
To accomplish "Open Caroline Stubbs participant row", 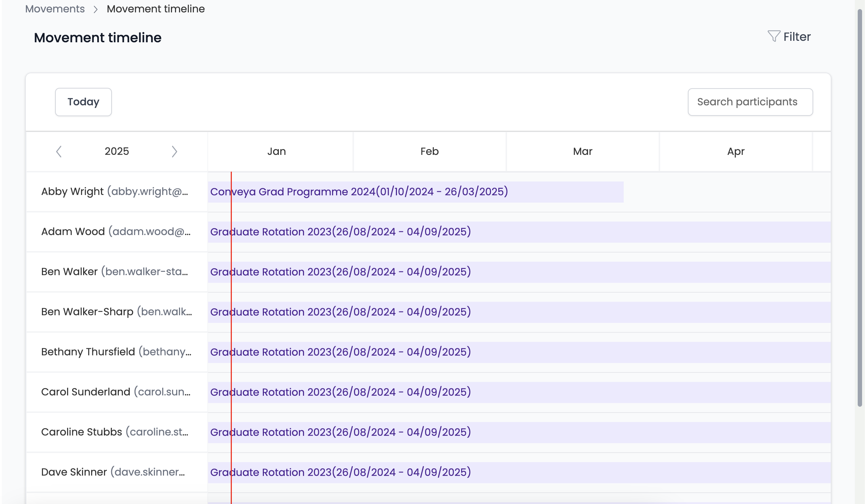I will point(117,432).
